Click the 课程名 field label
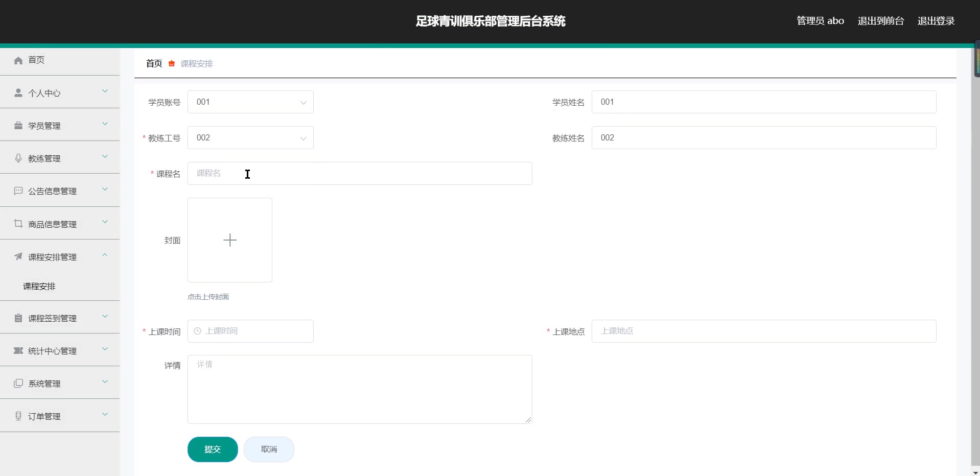980x476 pixels. [x=168, y=174]
